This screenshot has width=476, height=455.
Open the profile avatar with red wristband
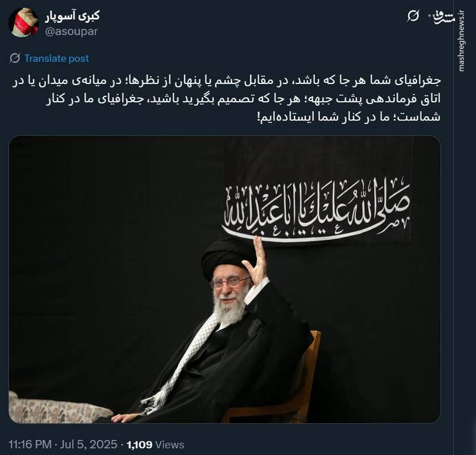coord(23,22)
